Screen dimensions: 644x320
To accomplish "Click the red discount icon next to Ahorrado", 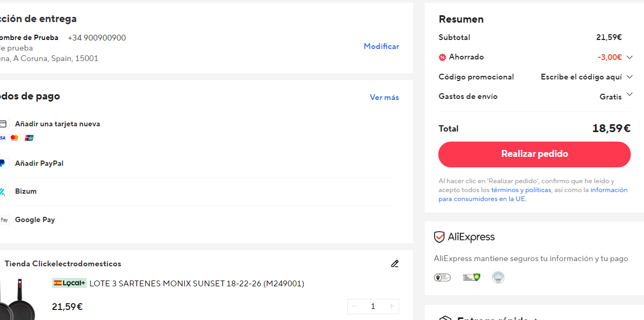I will [442, 57].
